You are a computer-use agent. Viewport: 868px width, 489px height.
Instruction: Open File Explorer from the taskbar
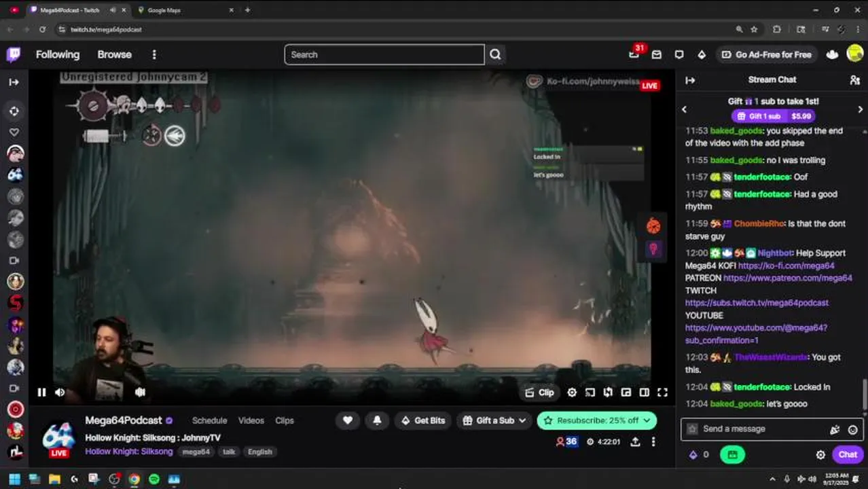click(x=54, y=479)
